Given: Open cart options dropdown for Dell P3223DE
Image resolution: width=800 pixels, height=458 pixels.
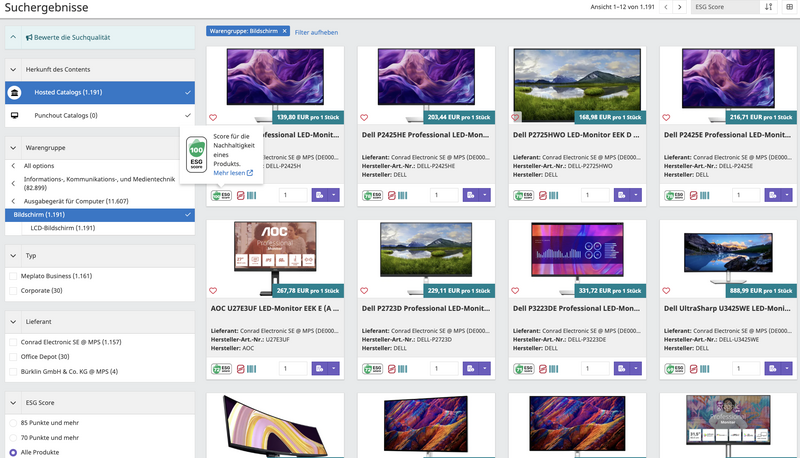Looking at the screenshot, I should [637, 369].
